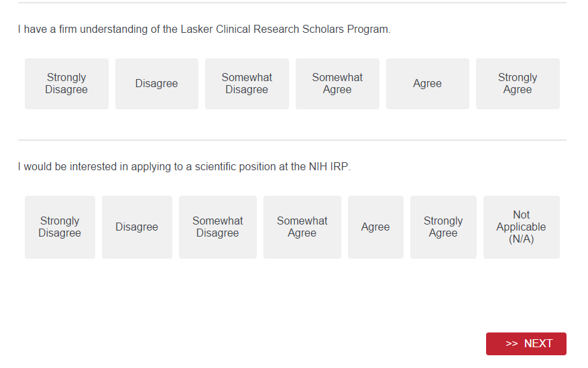
Task: Select Strongly Disagree for NIH IRP interest
Action: (x=60, y=227)
